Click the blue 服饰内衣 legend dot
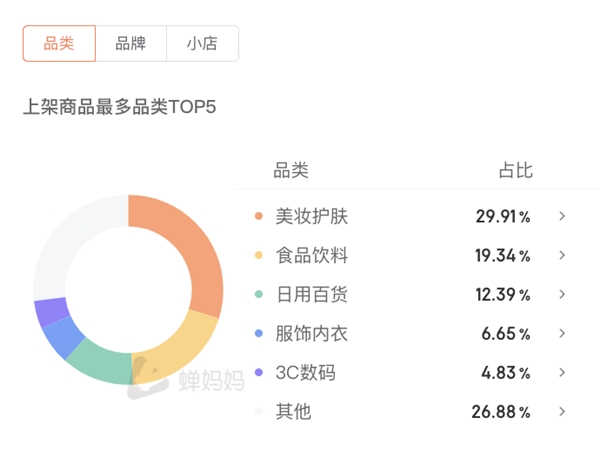600x450 pixels. click(x=259, y=333)
